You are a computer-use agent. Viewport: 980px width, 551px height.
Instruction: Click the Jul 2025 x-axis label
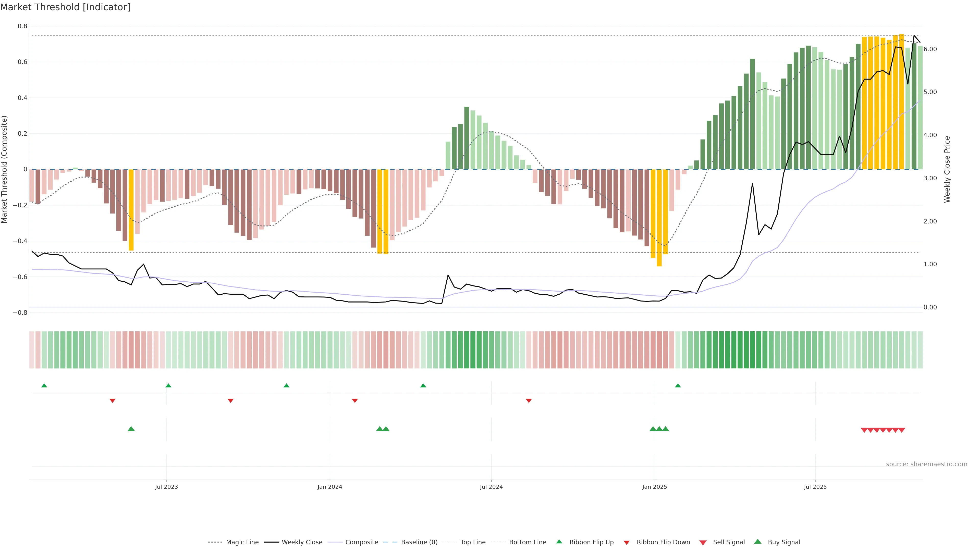pyautogui.click(x=815, y=487)
